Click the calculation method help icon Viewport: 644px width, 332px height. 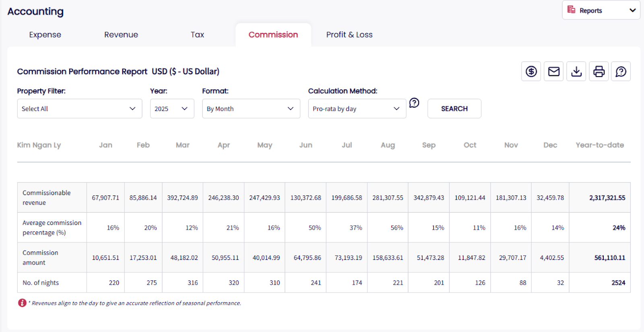click(x=414, y=103)
